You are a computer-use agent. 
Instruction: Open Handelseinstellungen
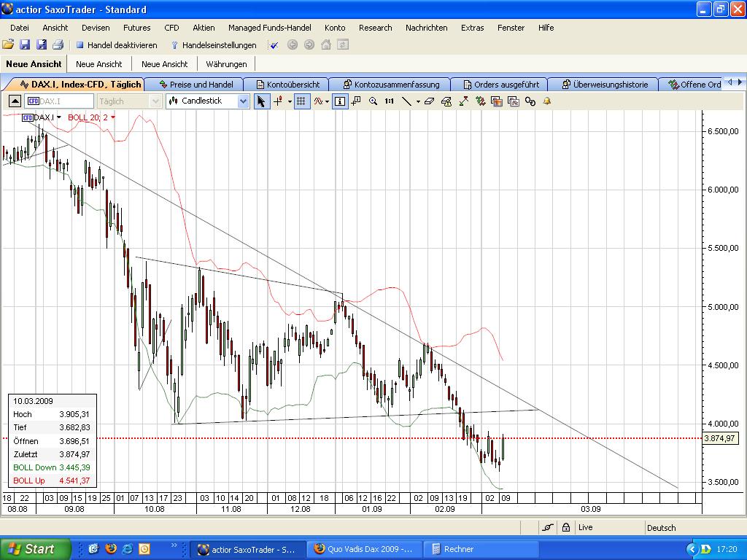pyautogui.click(x=220, y=44)
